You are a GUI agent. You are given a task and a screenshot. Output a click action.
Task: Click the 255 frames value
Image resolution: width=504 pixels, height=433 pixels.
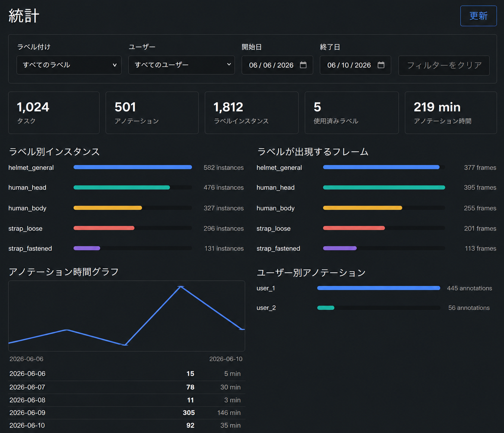point(480,208)
